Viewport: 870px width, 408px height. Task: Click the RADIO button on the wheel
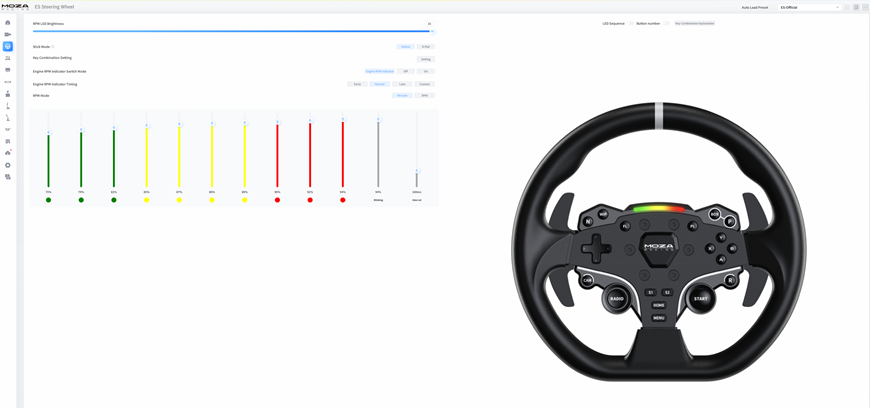coord(616,299)
